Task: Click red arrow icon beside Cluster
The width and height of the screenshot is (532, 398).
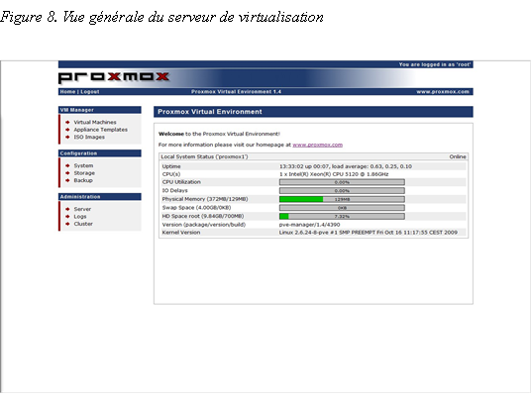Action: point(67,224)
